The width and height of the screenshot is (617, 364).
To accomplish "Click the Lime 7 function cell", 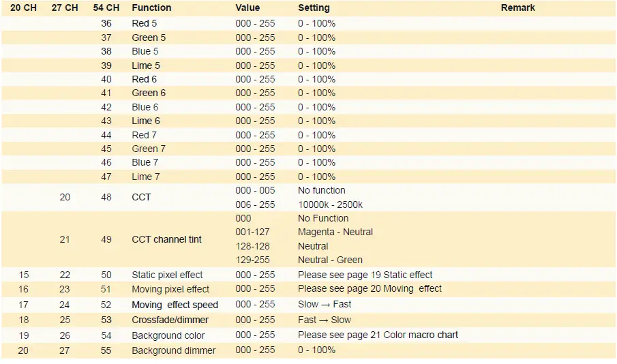I will (x=146, y=177).
